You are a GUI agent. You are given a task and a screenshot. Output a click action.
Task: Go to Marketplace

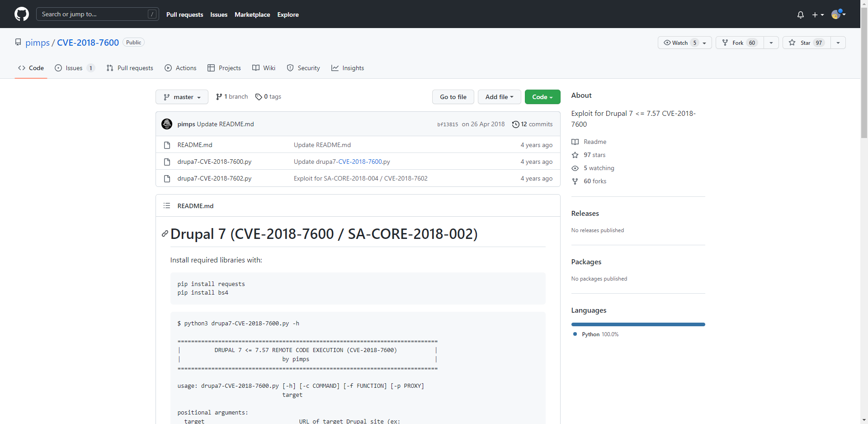252,14
